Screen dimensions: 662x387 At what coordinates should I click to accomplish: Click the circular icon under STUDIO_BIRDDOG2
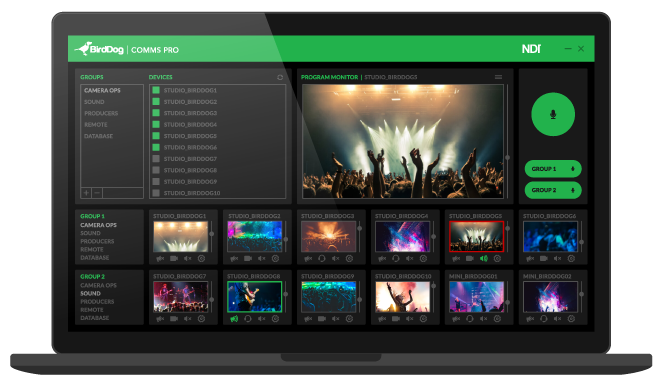275,258
